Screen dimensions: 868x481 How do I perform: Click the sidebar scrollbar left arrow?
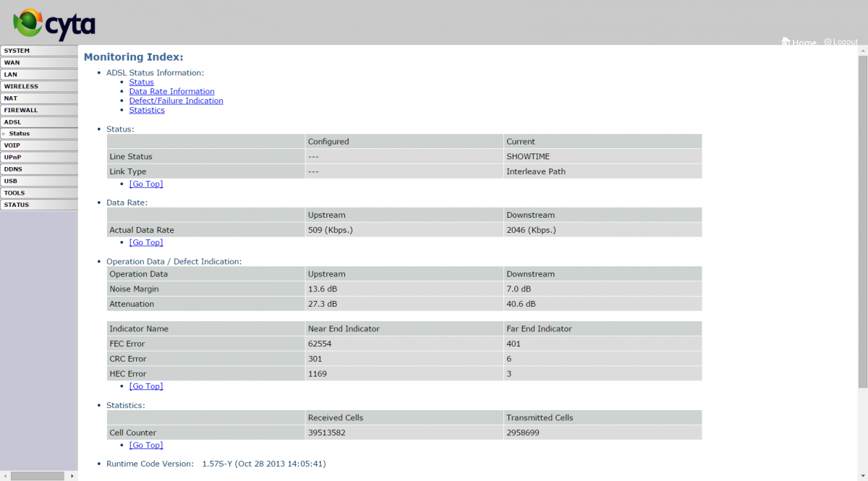pos(4,476)
